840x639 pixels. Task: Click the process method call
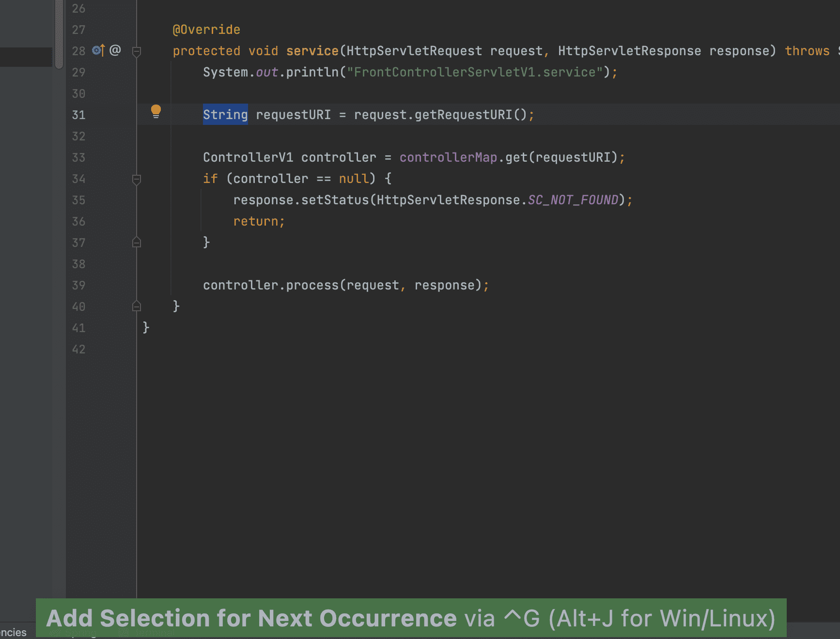[x=312, y=286]
